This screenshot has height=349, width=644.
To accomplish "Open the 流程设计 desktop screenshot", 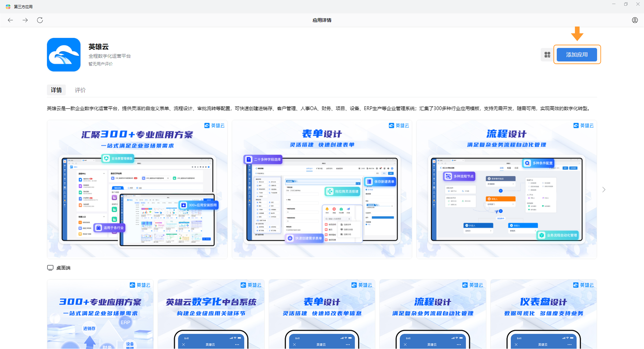I will 506,189.
